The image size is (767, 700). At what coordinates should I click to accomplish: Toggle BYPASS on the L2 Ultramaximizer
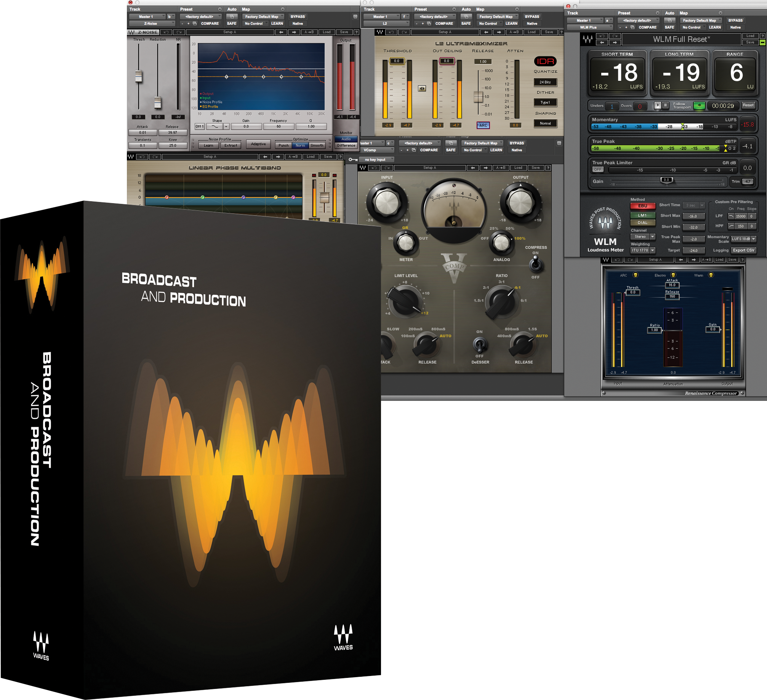(x=532, y=16)
